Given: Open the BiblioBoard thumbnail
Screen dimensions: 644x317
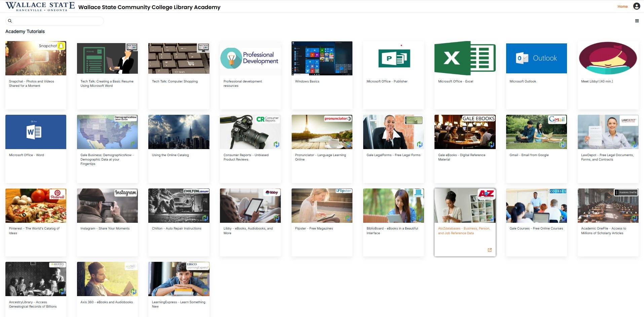Looking at the screenshot, I should coord(393,206).
